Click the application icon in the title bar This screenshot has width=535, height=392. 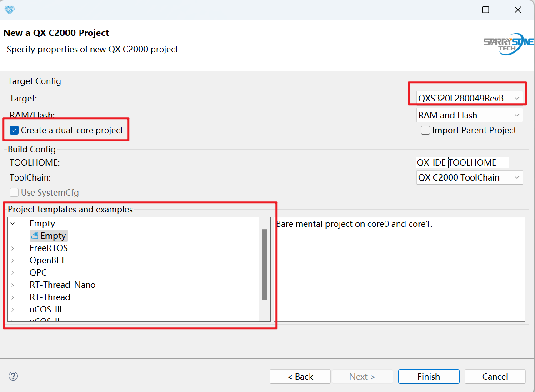pos(10,10)
